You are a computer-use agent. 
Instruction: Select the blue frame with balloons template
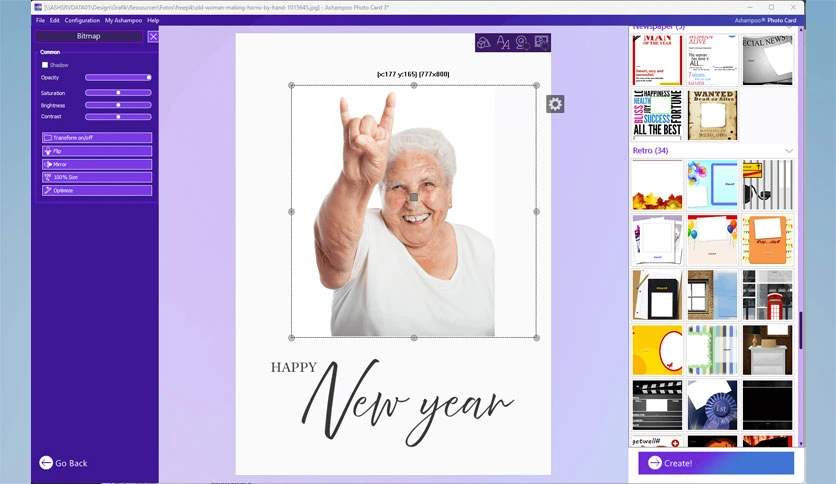[x=712, y=184]
